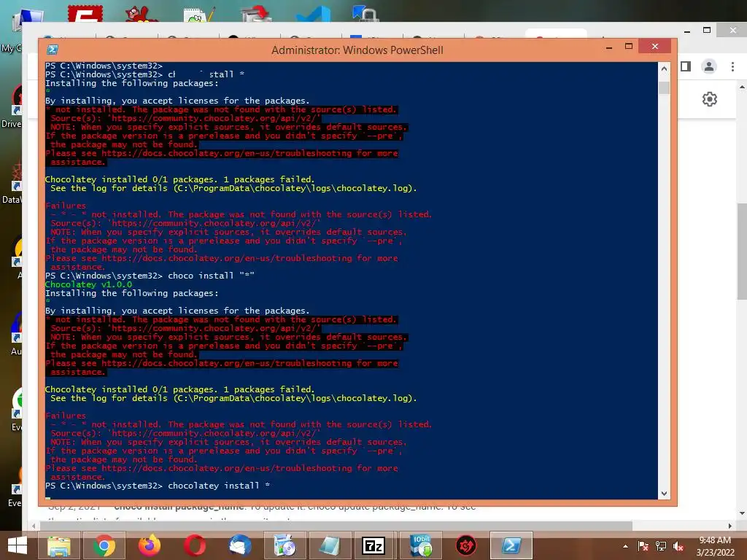Click the Administrator: Windows PowerShell title bar text
The width and height of the screenshot is (747, 560).
[357, 50]
